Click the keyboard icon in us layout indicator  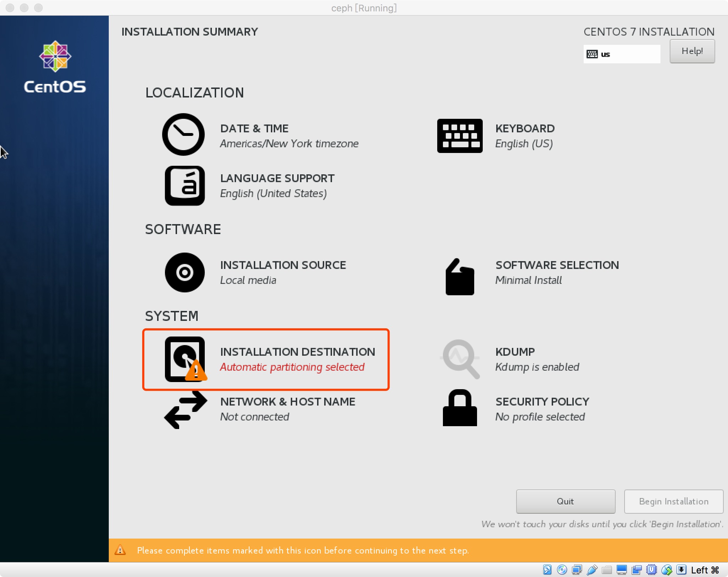coord(592,54)
